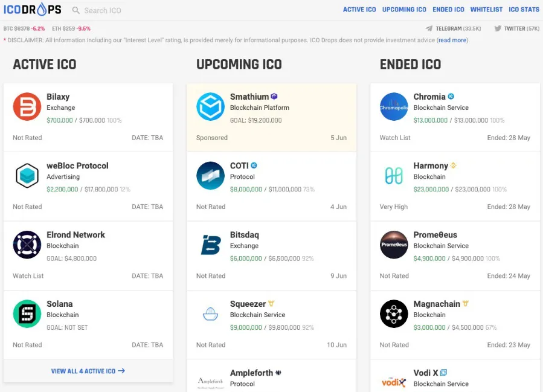Click yellow badge beside Harmony name
The image size is (543, 392).
(454, 165)
